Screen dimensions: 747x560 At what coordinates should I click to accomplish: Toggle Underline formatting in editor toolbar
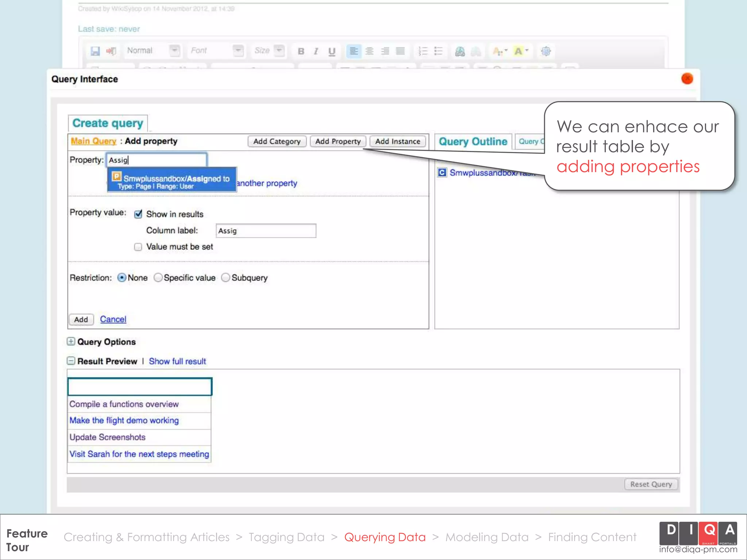pyautogui.click(x=332, y=51)
